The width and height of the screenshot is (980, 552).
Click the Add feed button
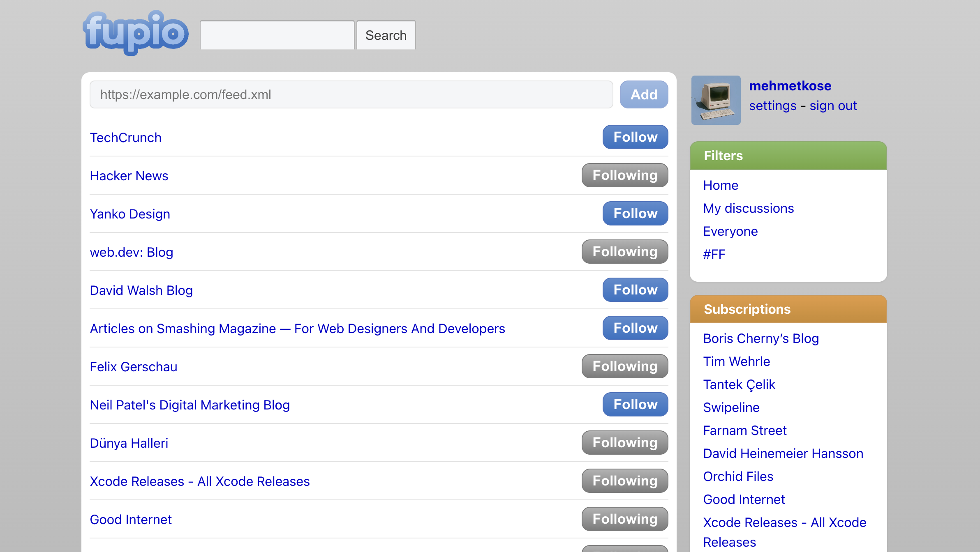(x=644, y=94)
